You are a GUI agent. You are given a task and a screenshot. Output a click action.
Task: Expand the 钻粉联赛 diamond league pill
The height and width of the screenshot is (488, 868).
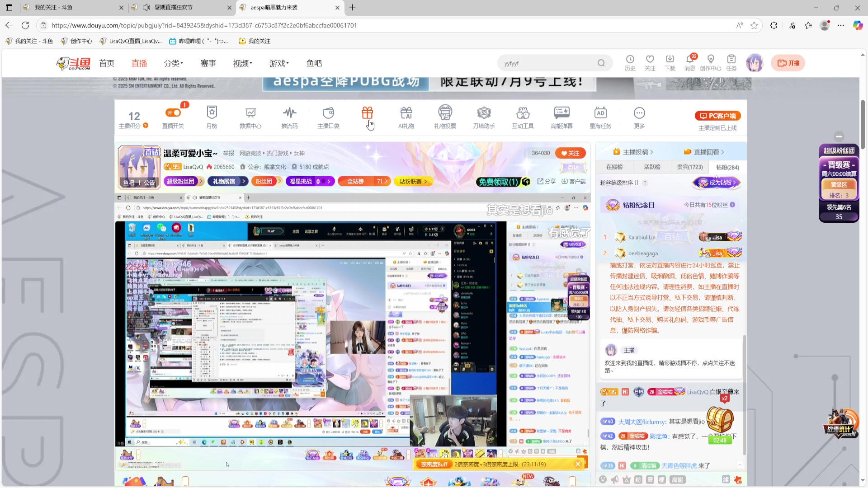[413, 181]
